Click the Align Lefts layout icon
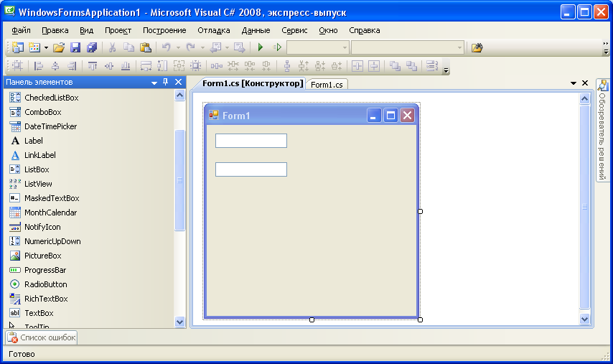The height and width of the screenshot is (364, 613). [39, 65]
